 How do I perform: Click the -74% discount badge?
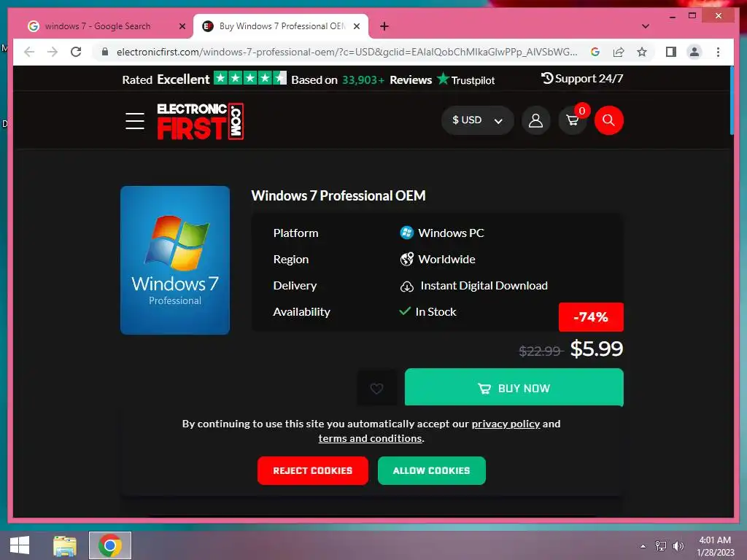(591, 317)
